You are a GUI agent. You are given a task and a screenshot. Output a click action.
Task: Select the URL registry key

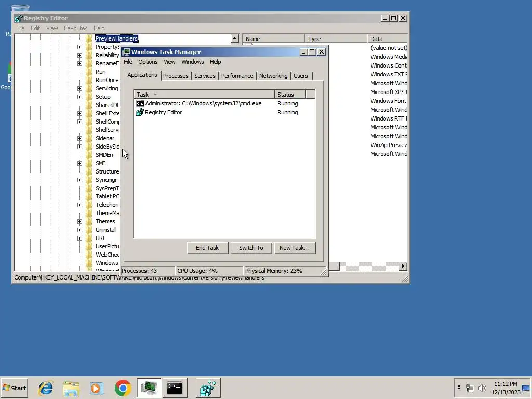tap(100, 238)
